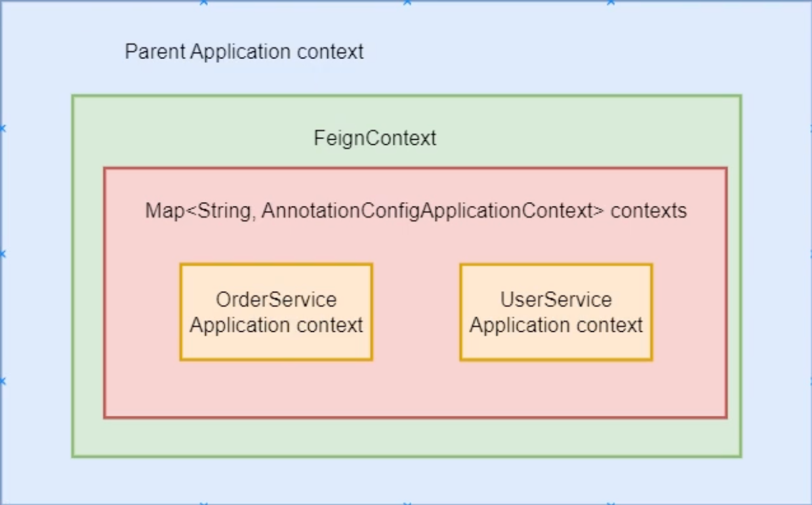Click the top-center blue connection point marker
812x505 pixels.
407,3
